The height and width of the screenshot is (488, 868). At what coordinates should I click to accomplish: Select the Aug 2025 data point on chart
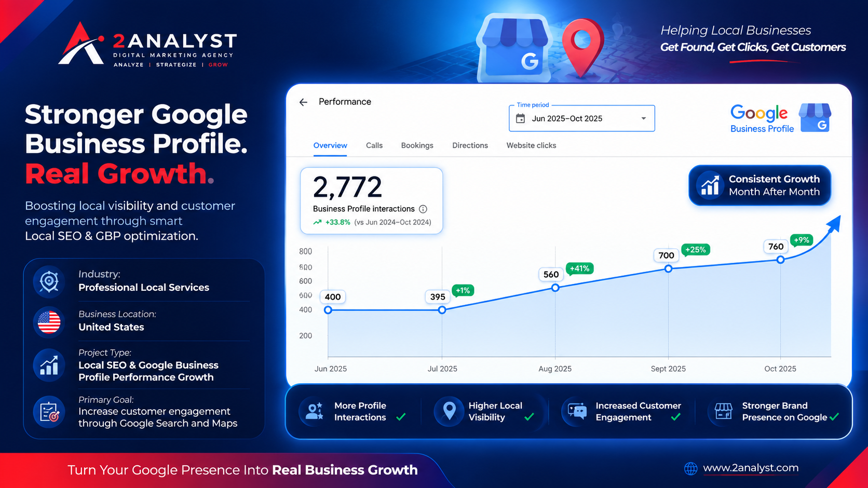click(555, 288)
